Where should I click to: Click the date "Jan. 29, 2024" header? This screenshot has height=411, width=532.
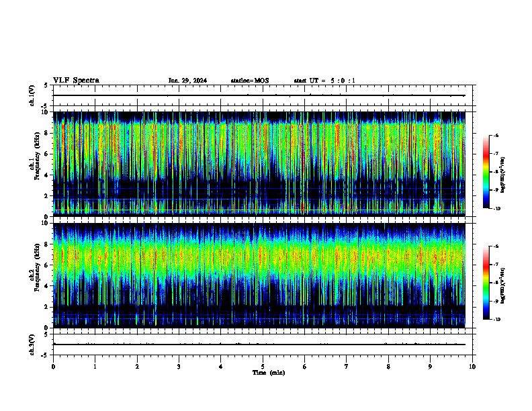coord(187,81)
